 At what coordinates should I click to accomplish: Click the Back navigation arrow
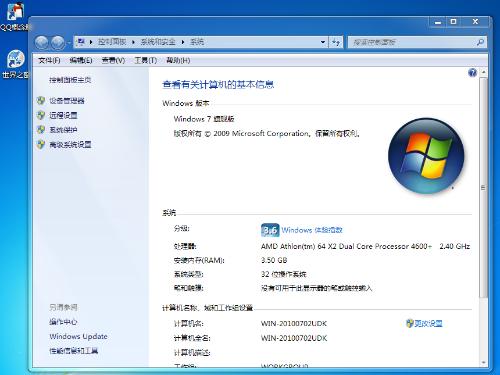tap(42, 42)
